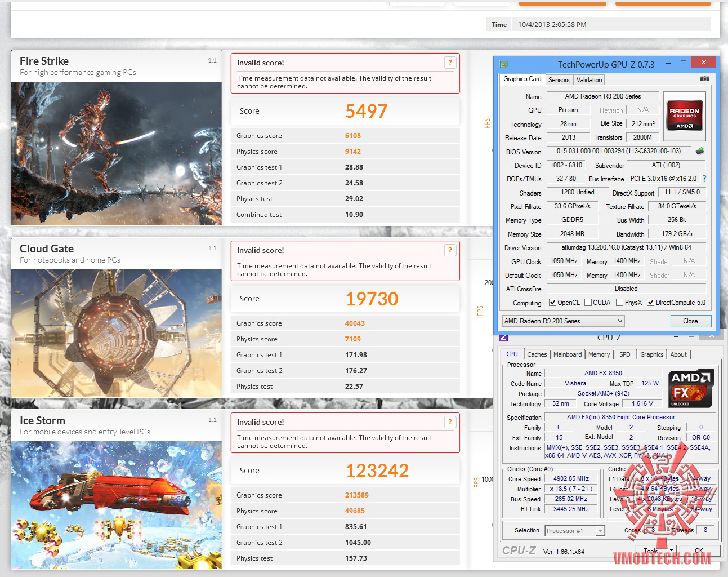The height and width of the screenshot is (577, 728).
Task: Close GPU-Z with the red X button
Action: tap(703, 62)
